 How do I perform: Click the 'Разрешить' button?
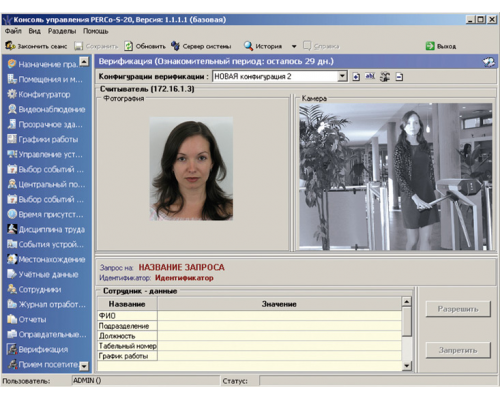(458, 309)
